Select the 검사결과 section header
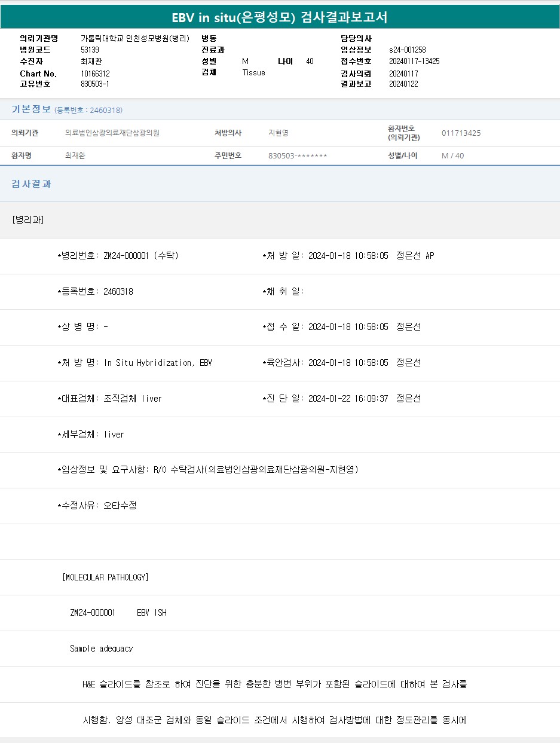The height and width of the screenshot is (743, 560). [31, 184]
